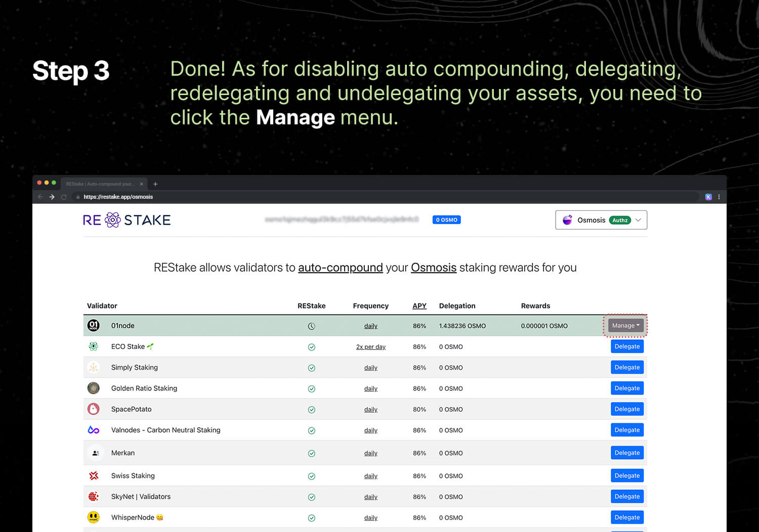Click the Osmosis network icon in selector
Viewport: 759px width, 532px height.
click(567, 220)
